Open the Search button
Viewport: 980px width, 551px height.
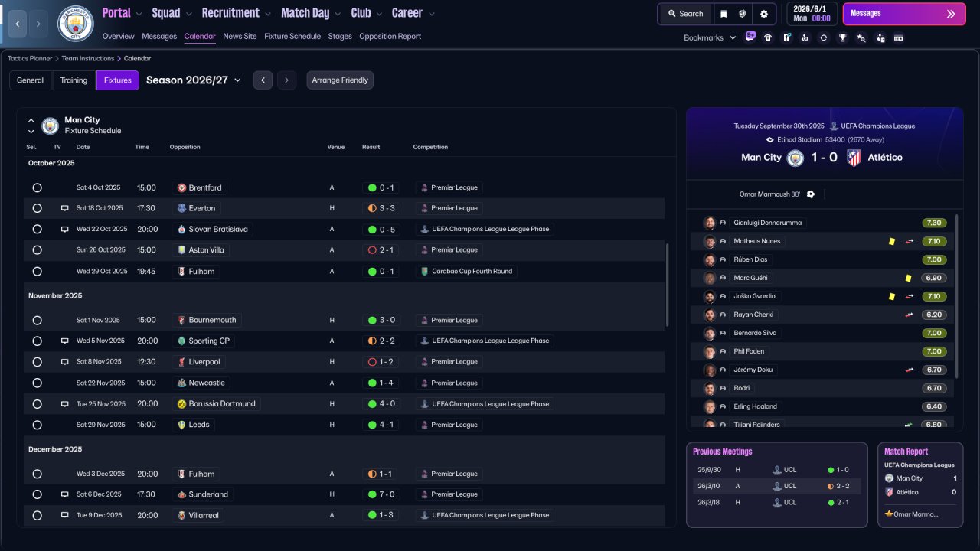[685, 14]
